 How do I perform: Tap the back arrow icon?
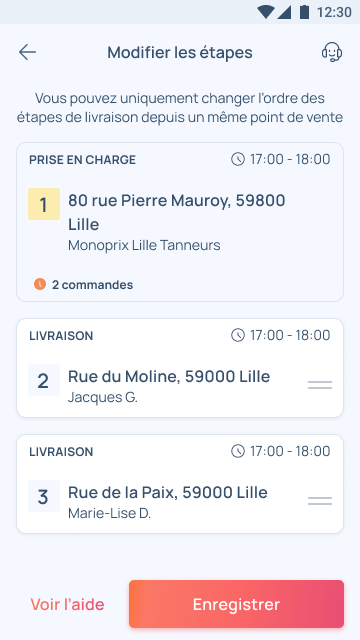[x=27, y=53]
